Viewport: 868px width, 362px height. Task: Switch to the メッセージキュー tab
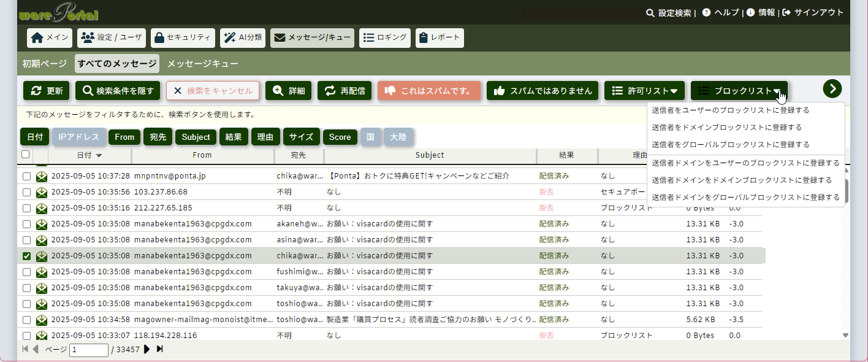pyautogui.click(x=202, y=64)
